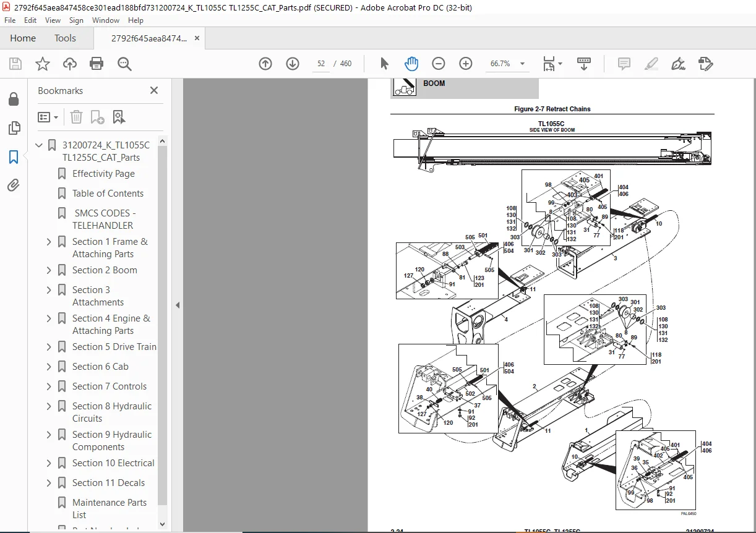
Task: Expand Section 4 Engine & Attaching Parts
Action: [49, 318]
